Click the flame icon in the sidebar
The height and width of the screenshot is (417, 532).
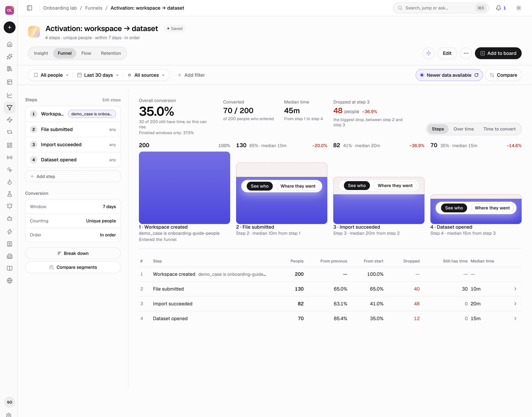[10, 182]
